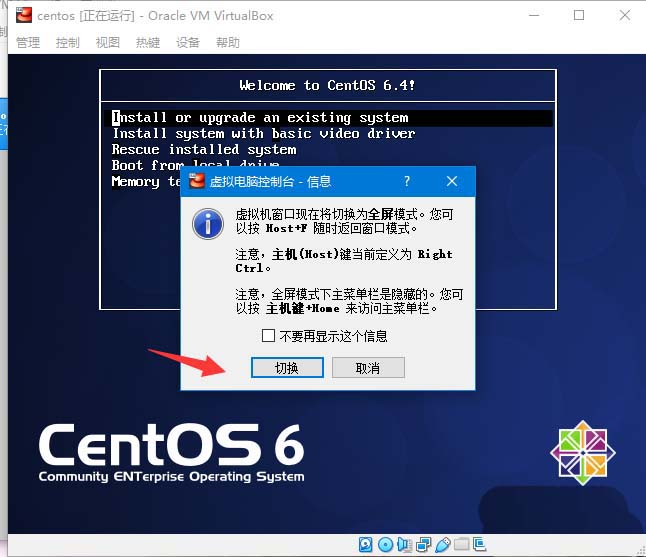Click the display settings status icon
The width and height of the screenshot is (646, 557).
click(x=480, y=545)
